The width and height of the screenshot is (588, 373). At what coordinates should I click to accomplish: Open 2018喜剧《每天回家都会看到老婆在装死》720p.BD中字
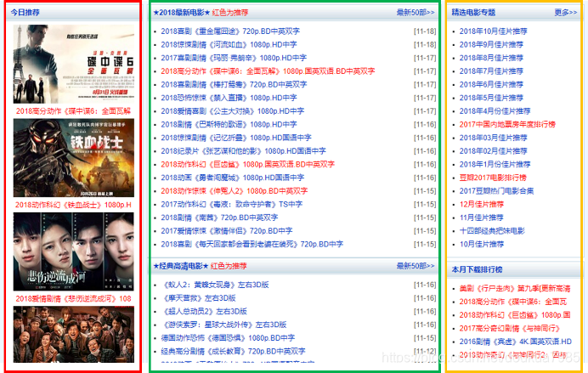point(252,245)
